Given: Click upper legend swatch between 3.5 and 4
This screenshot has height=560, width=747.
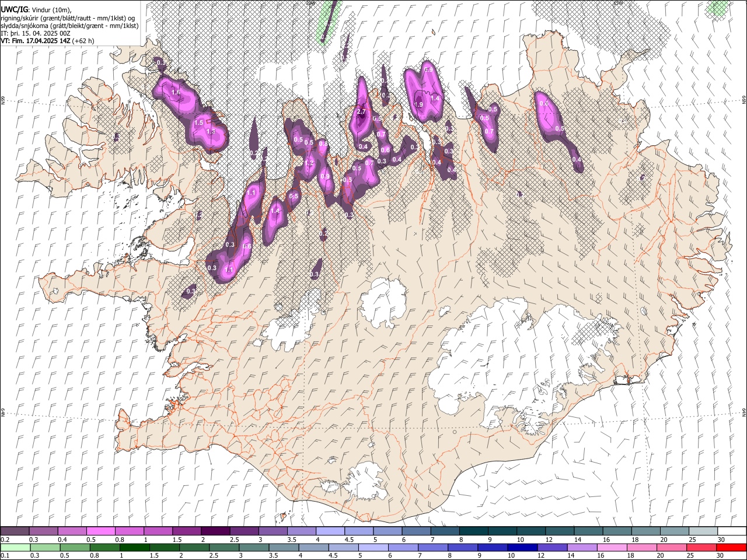Looking at the screenshot, I should point(302,531).
